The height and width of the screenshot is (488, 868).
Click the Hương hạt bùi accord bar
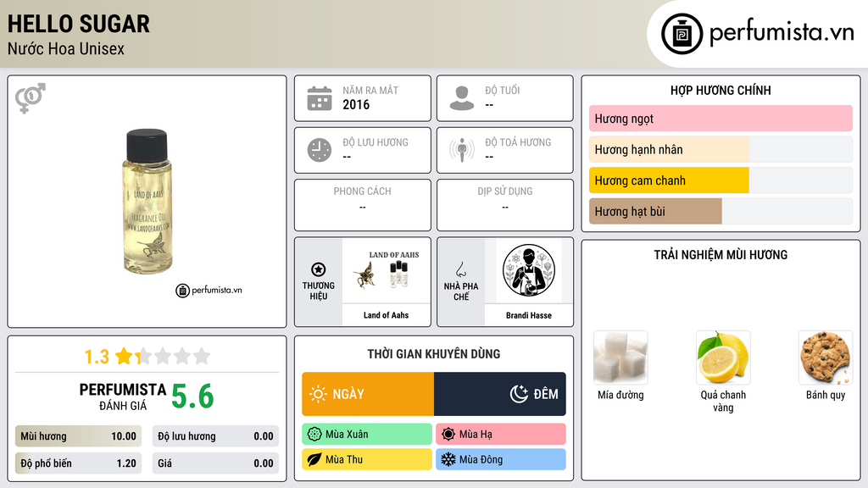click(721, 211)
